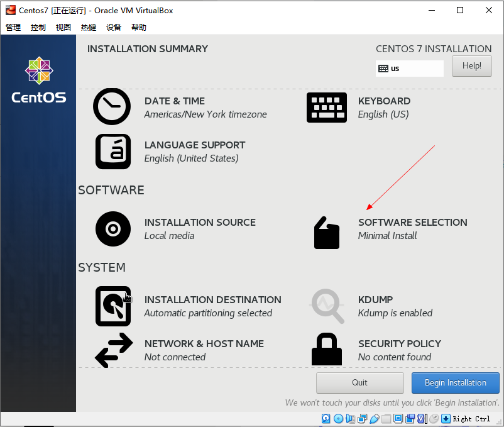Viewport: 504px width, 427px height.
Task: Click the mouse integration status icon
Action: pos(434,419)
